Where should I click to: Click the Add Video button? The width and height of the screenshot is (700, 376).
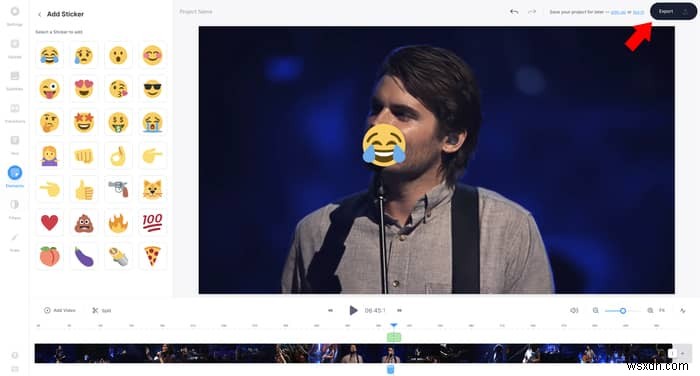coord(60,310)
